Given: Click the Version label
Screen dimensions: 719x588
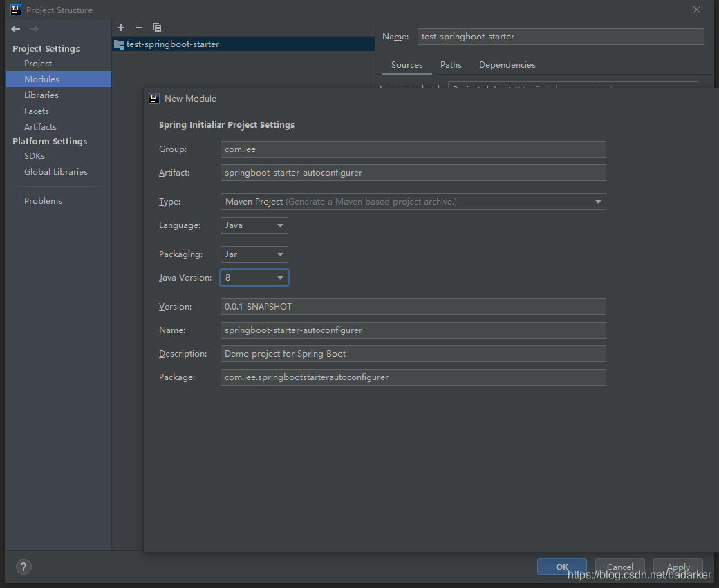Looking at the screenshot, I should pyautogui.click(x=175, y=307).
